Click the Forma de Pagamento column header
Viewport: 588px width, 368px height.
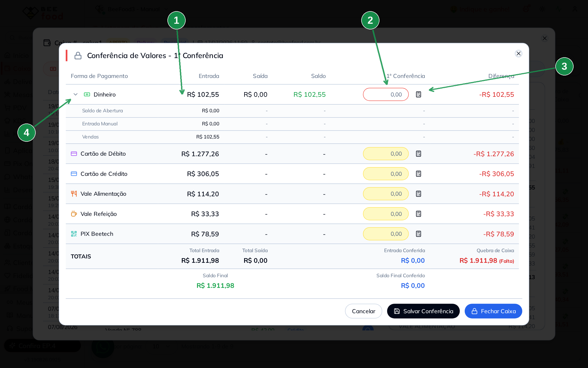click(x=99, y=76)
